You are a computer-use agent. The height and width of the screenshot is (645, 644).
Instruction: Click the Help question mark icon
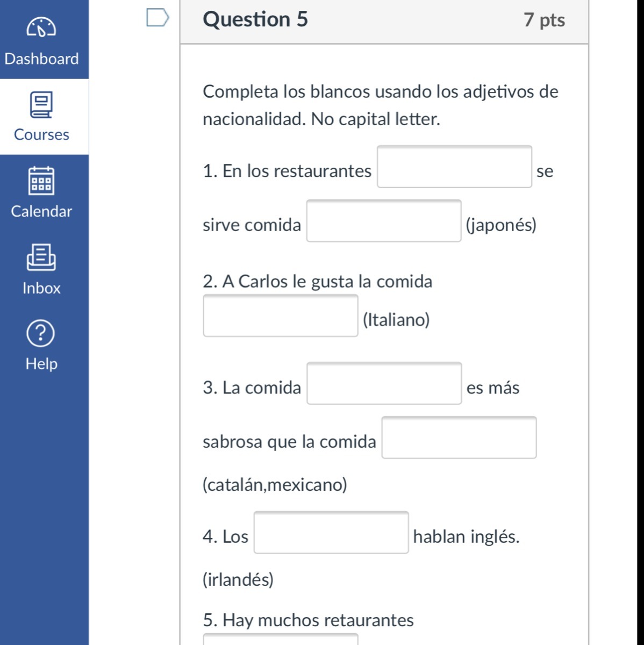tap(41, 333)
